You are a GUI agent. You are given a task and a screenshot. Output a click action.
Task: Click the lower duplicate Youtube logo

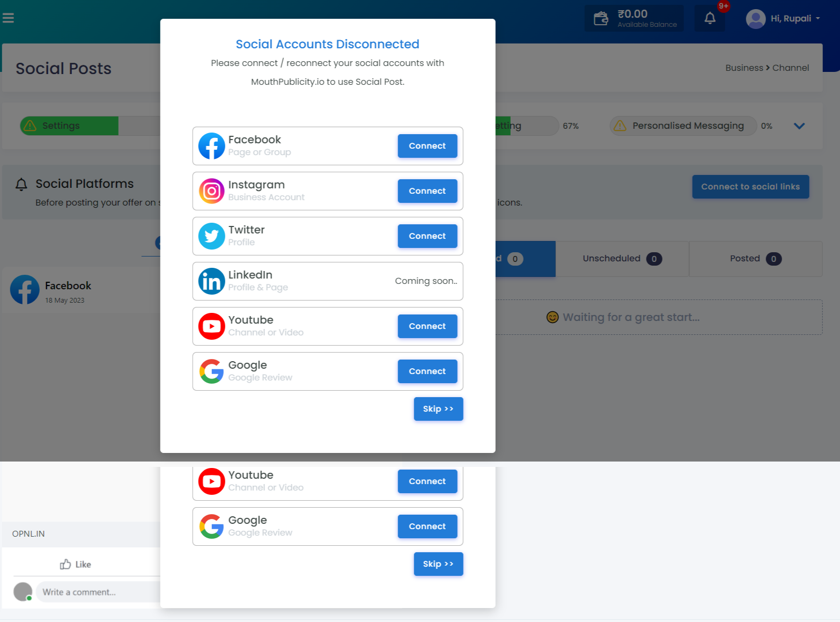pos(212,481)
